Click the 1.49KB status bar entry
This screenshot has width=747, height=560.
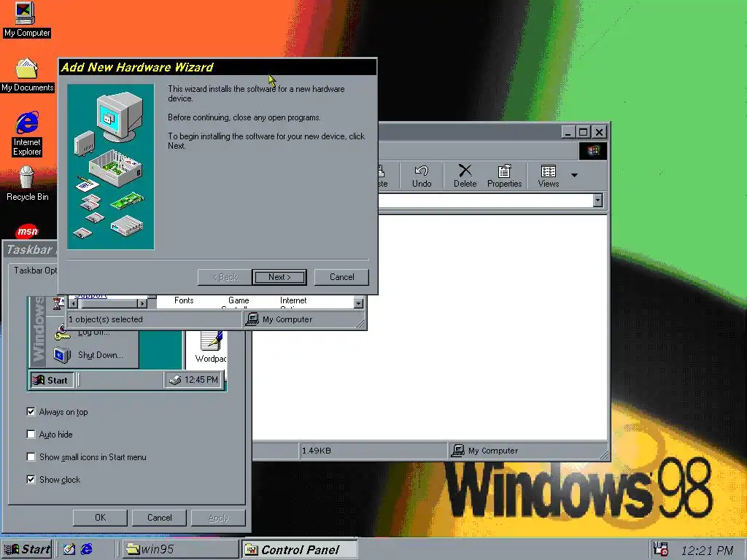[x=373, y=451]
